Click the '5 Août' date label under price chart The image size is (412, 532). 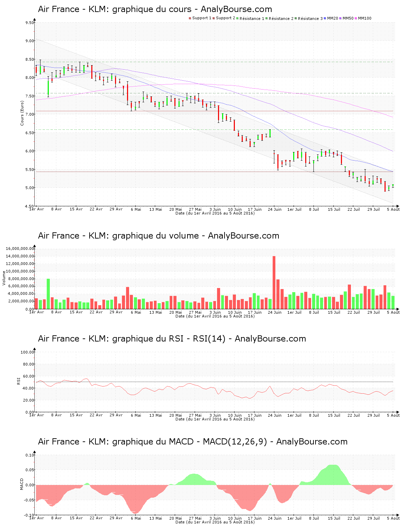[393, 209]
